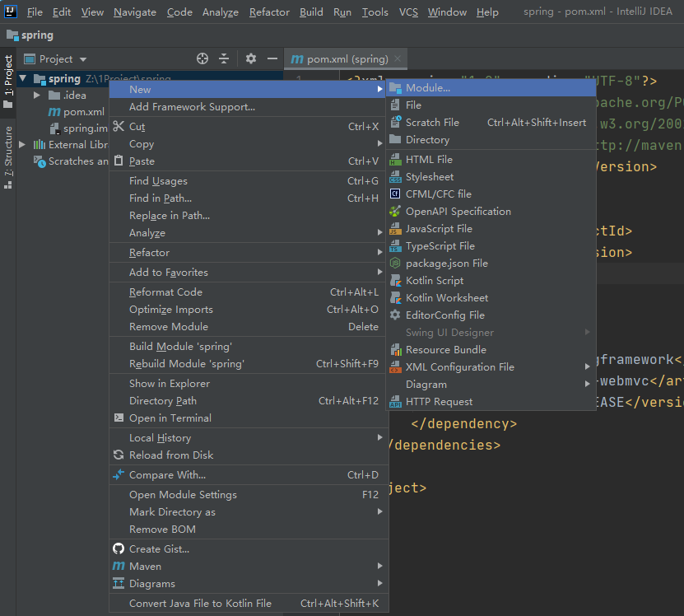Click the Stylesheet CSS icon

coord(395,177)
